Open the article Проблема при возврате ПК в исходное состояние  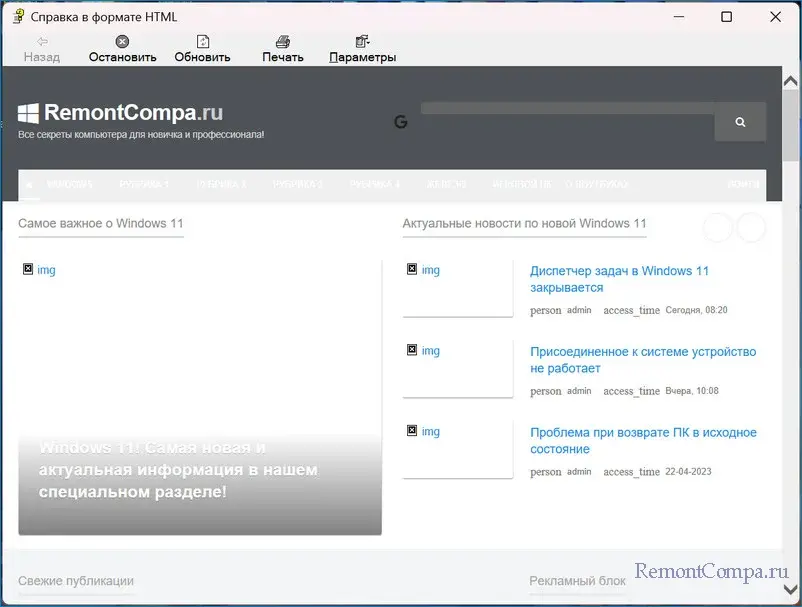(642, 441)
